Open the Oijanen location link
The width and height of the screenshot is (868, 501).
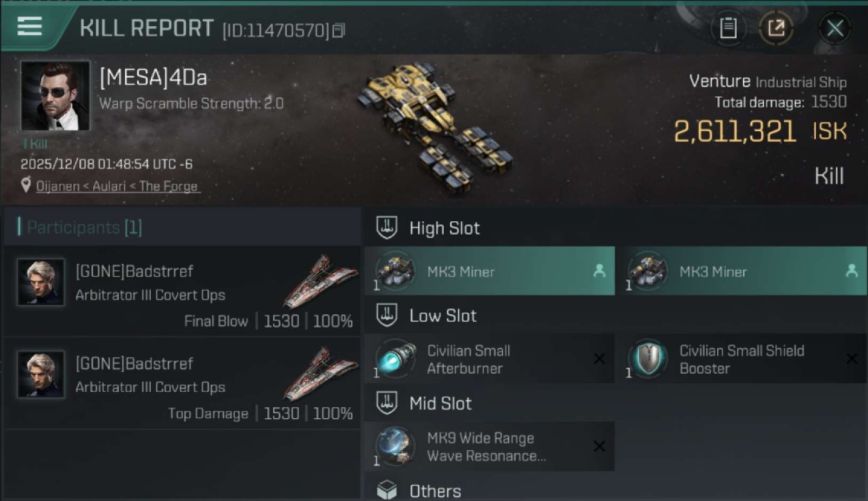118,186
